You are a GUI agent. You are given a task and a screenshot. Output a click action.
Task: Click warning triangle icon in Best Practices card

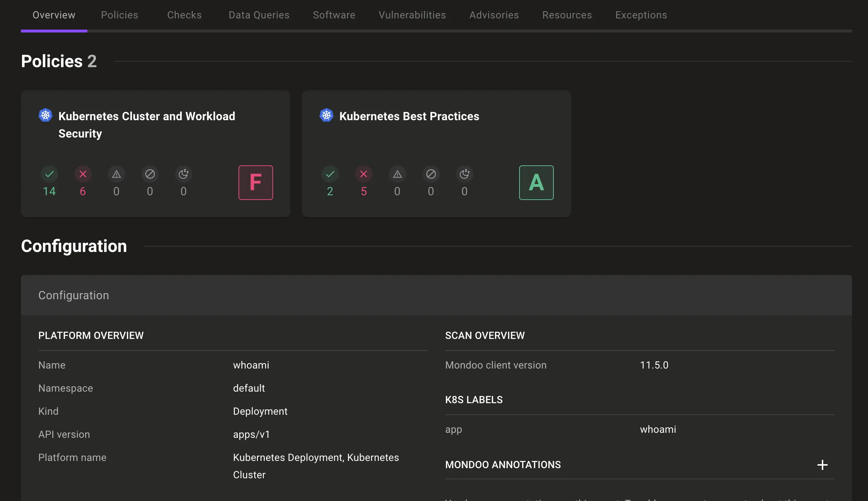tap(398, 174)
